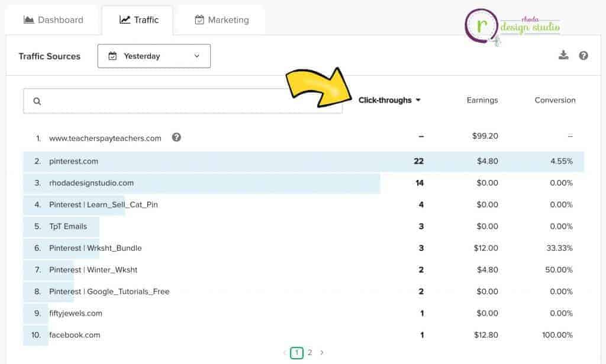This screenshot has width=606, height=364.
Task: Click the 33.33% conversion value
Action: (x=559, y=248)
